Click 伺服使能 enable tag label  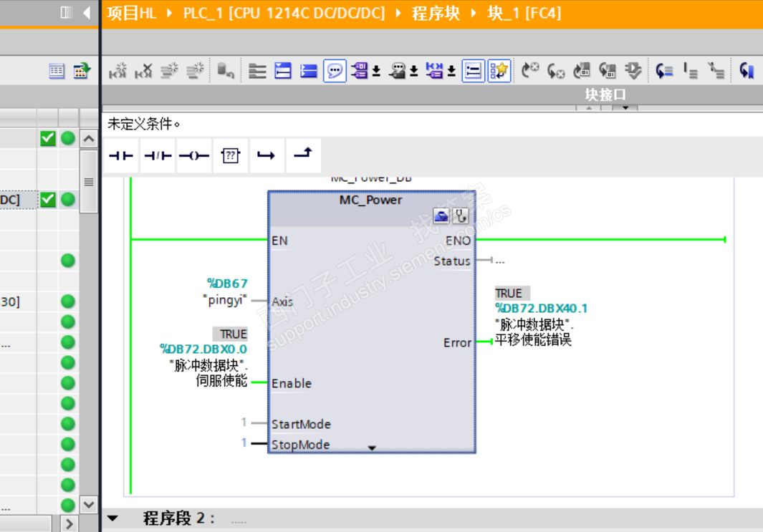pos(221,381)
